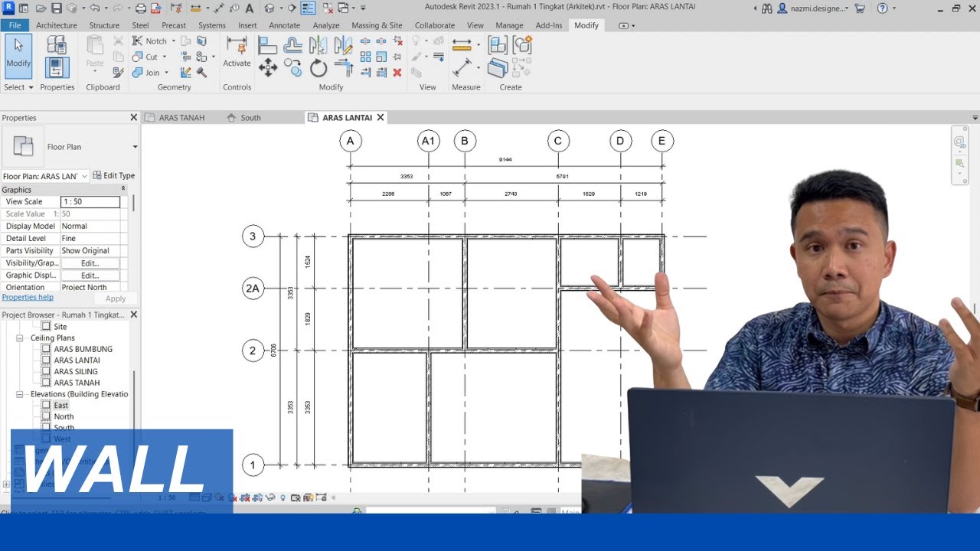Image resolution: width=980 pixels, height=551 pixels.
Task: Click Match Type Properties icon
Action: click(119, 73)
